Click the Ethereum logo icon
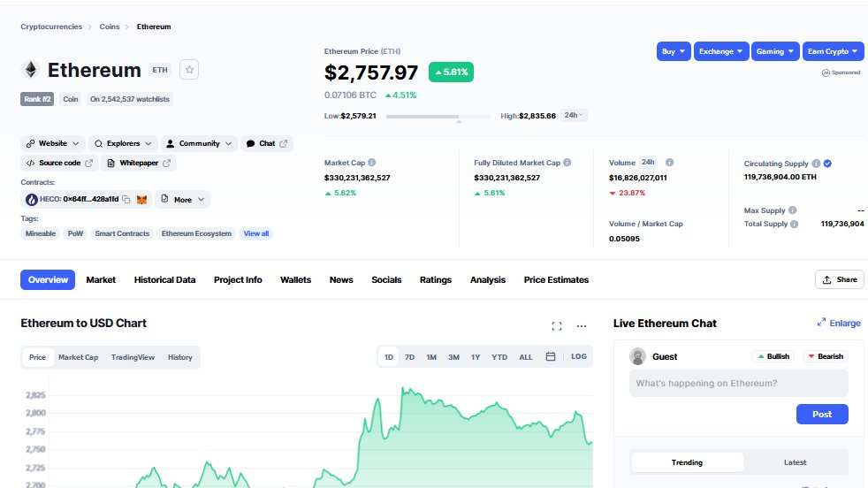 point(30,70)
